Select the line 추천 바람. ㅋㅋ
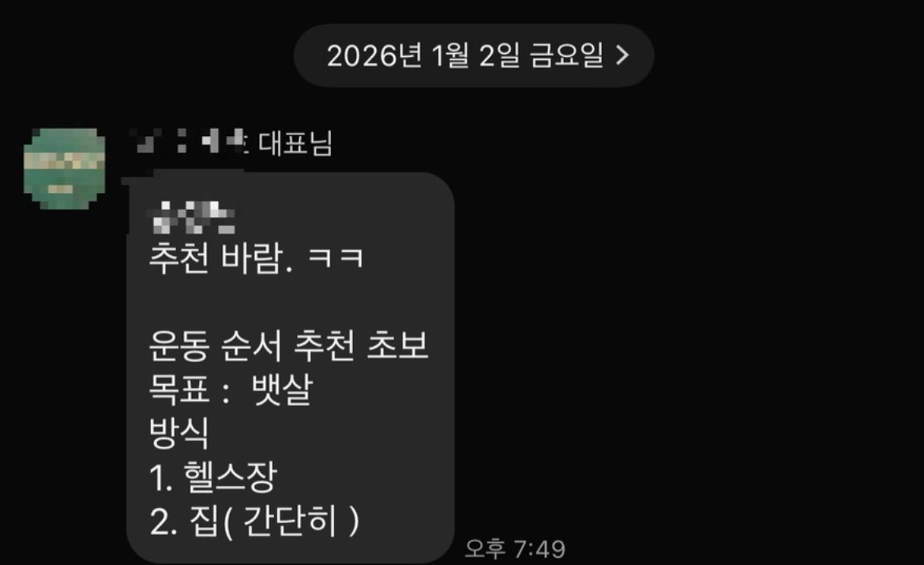Viewport: 924px width, 565px height. [x=257, y=258]
